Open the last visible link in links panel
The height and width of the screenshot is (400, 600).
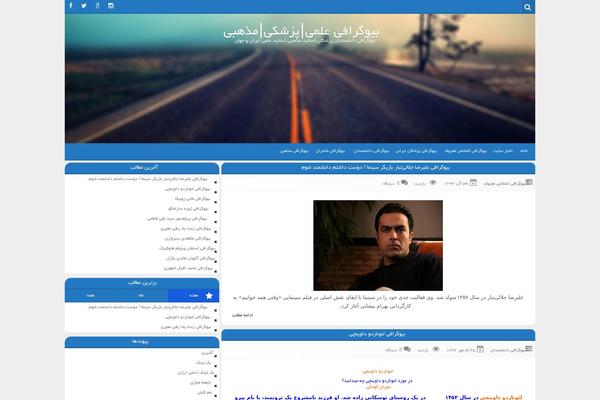[204, 392]
